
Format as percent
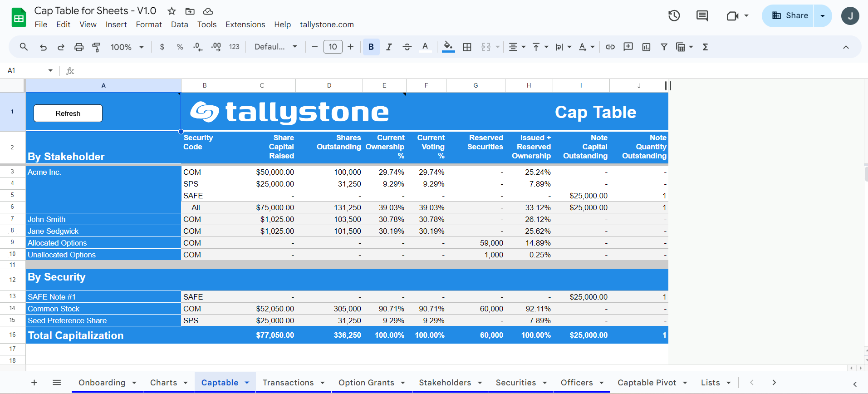pos(180,47)
